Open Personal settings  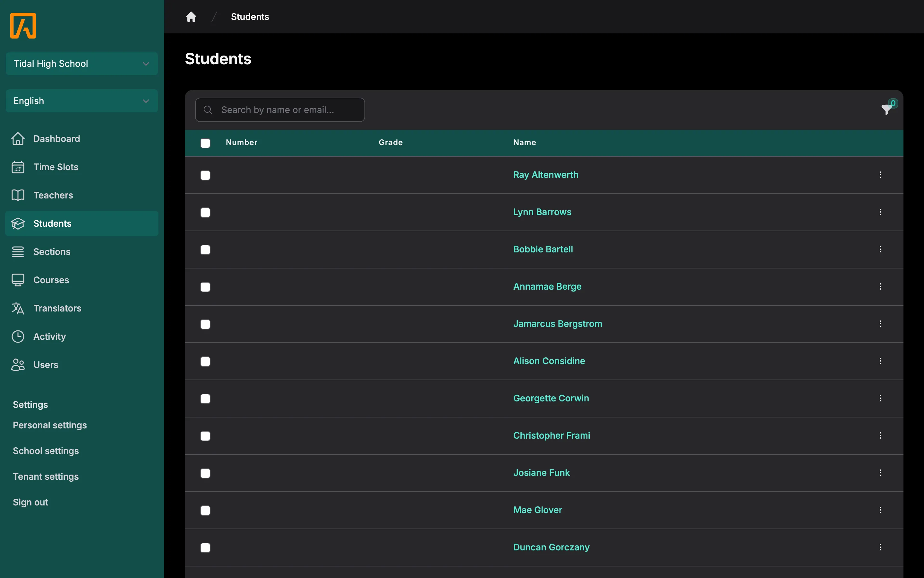pyautogui.click(x=50, y=425)
